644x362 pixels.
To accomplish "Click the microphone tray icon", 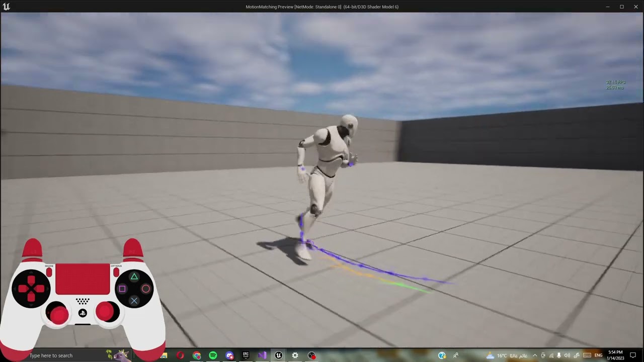I will pyautogui.click(x=559, y=355).
